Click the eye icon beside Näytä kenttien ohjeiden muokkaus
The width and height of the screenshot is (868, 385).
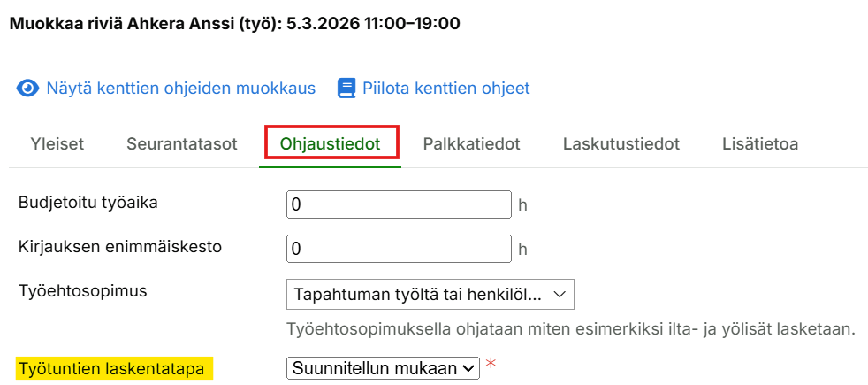29,89
